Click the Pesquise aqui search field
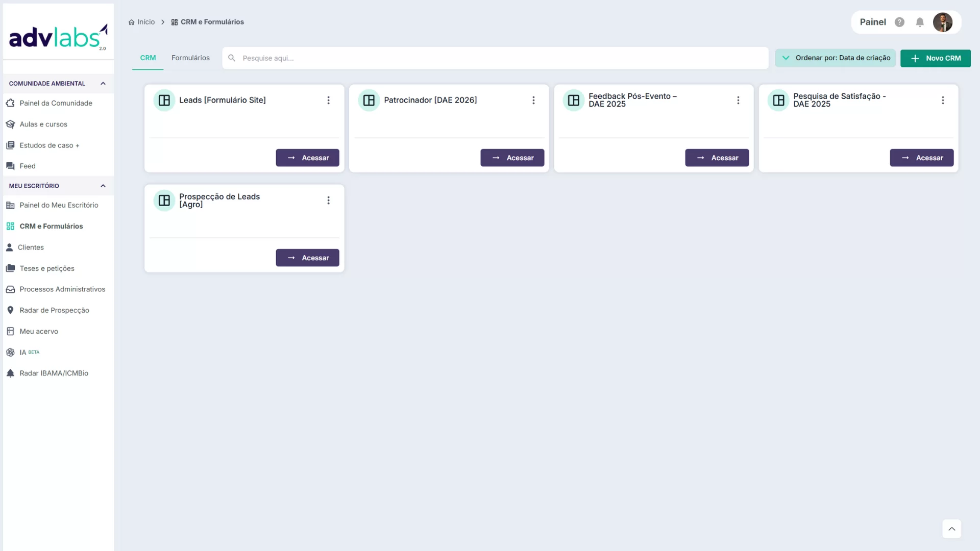Viewport: 980px width, 551px height. pyautogui.click(x=495, y=58)
